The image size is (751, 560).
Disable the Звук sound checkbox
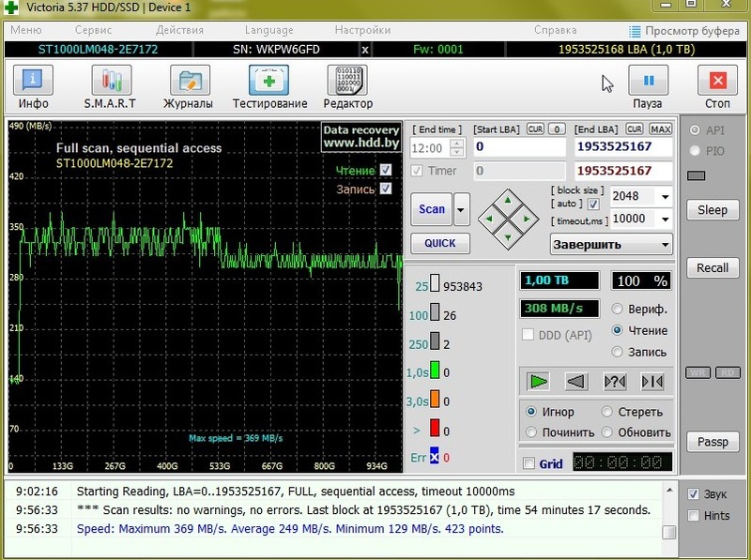coord(693,494)
